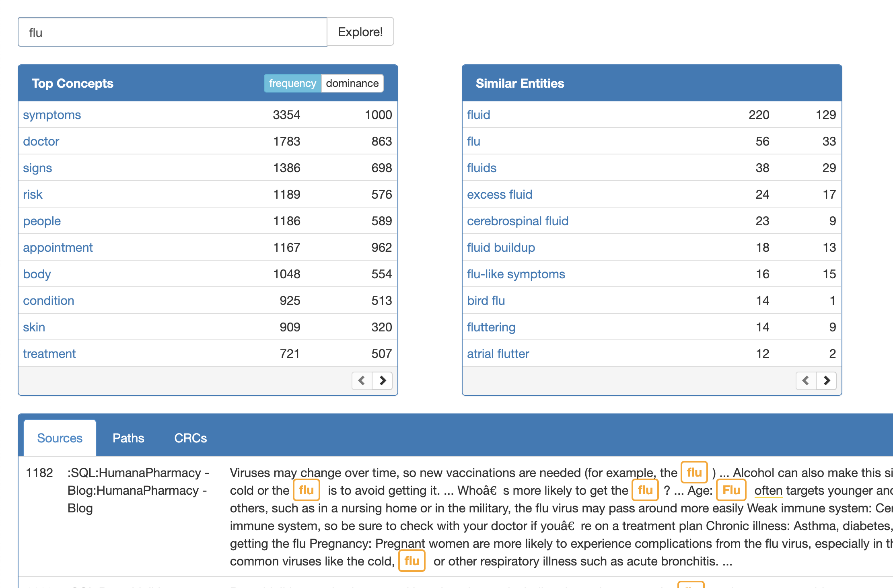The height and width of the screenshot is (588, 893).
Task: Click into the flu search field
Action: [172, 32]
